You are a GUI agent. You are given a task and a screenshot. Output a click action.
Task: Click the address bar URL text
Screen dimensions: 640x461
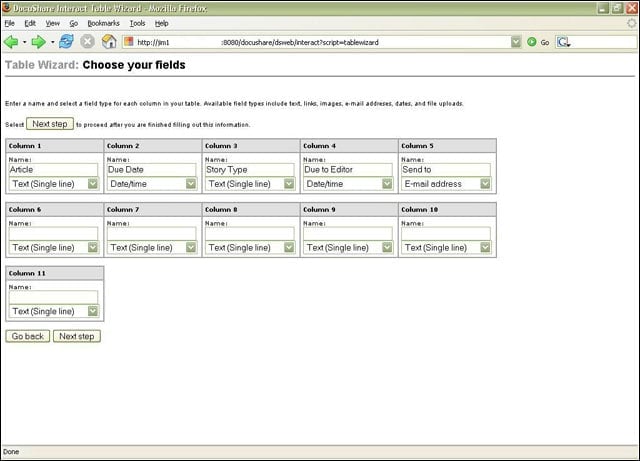pyautogui.click(x=258, y=42)
